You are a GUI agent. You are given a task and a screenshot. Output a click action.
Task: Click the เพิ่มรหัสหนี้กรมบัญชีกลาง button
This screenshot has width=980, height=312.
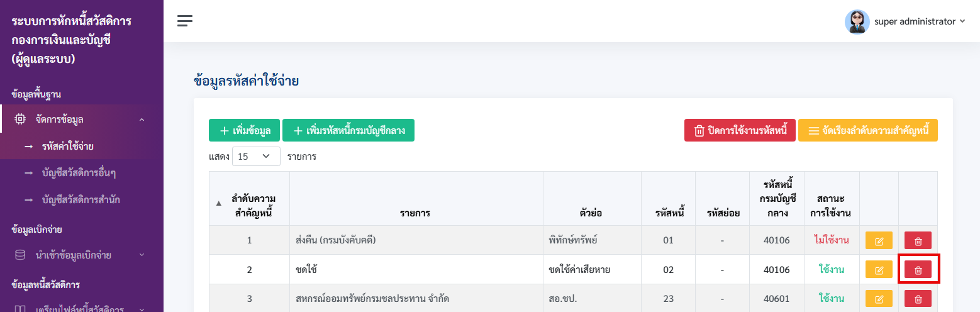[x=348, y=130]
